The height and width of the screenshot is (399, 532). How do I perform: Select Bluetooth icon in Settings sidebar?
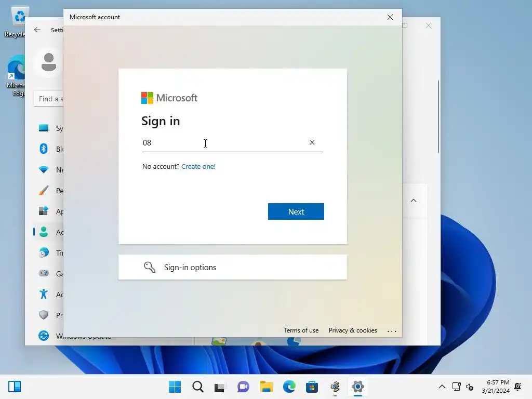click(44, 149)
